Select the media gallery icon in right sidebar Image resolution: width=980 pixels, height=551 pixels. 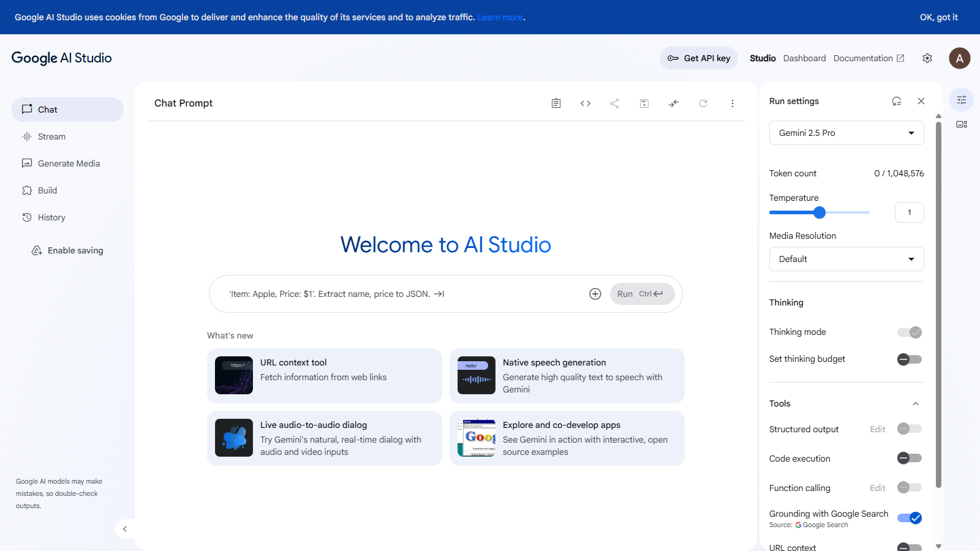point(961,124)
